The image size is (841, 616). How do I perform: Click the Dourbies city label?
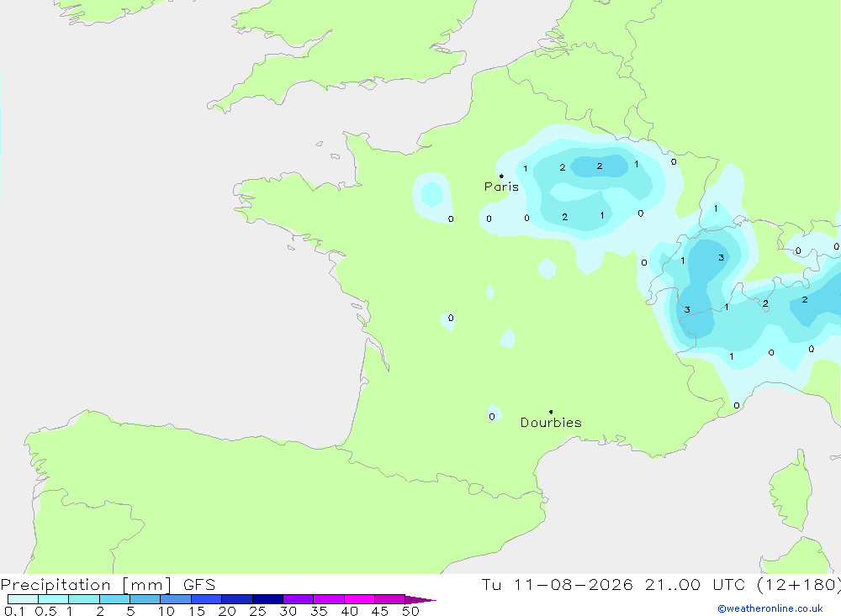[x=551, y=423]
